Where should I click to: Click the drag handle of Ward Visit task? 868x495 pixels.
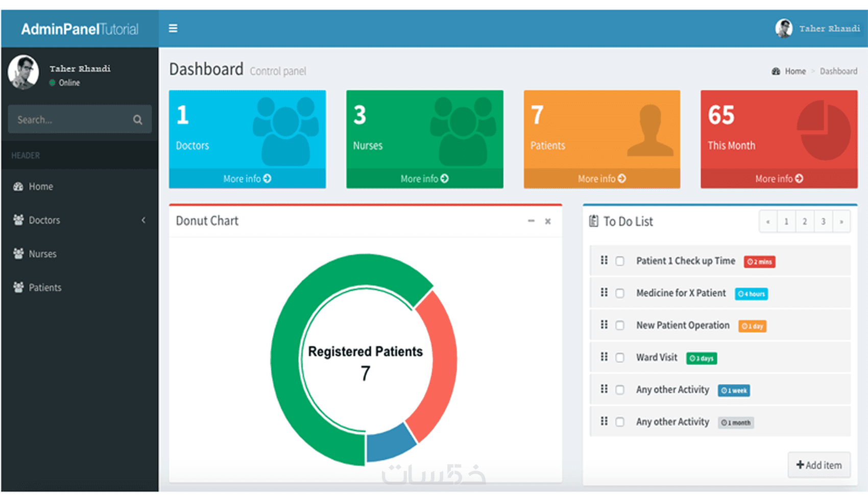pyautogui.click(x=604, y=357)
